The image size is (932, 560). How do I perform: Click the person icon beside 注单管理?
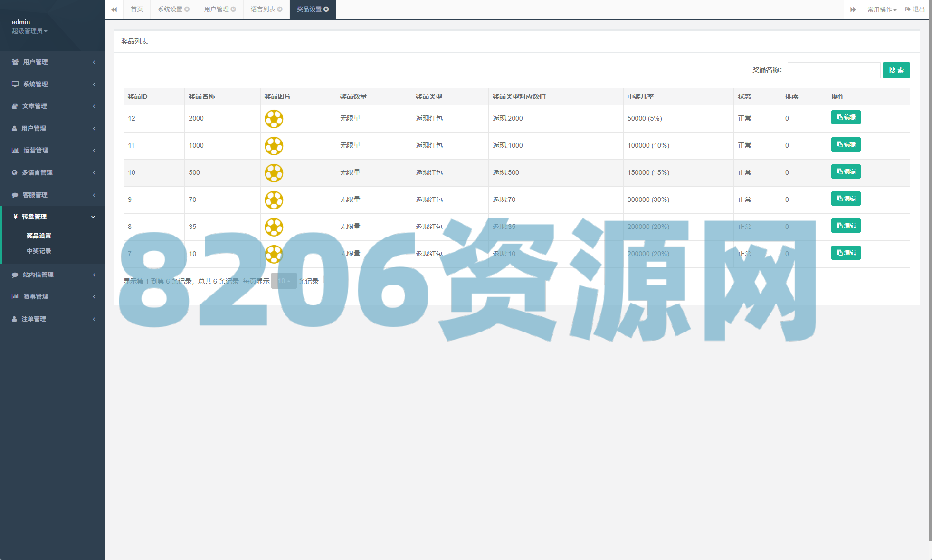coord(14,319)
